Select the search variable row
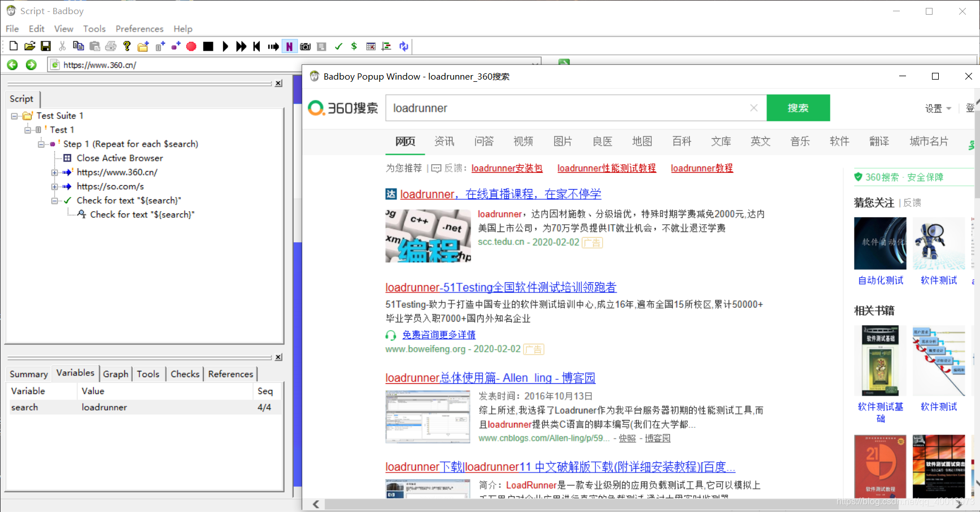Image resolution: width=980 pixels, height=512 pixels. (x=145, y=407)
